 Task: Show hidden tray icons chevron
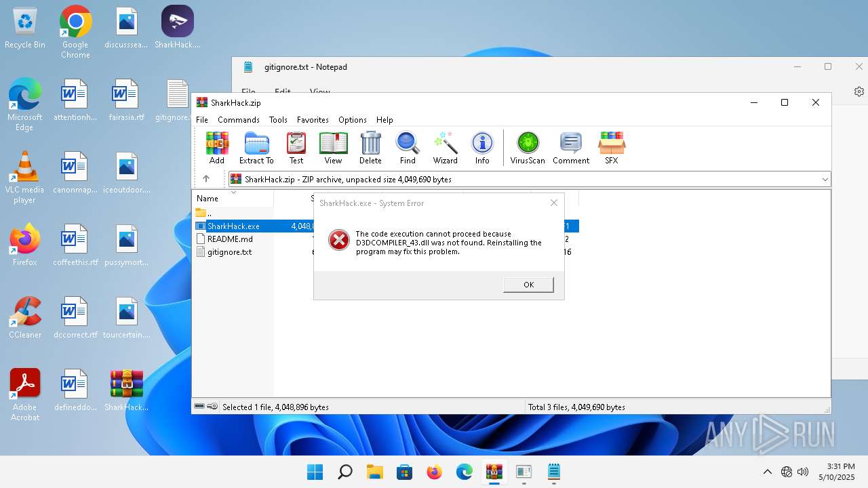pyautogui.click(x=768, y=472)
